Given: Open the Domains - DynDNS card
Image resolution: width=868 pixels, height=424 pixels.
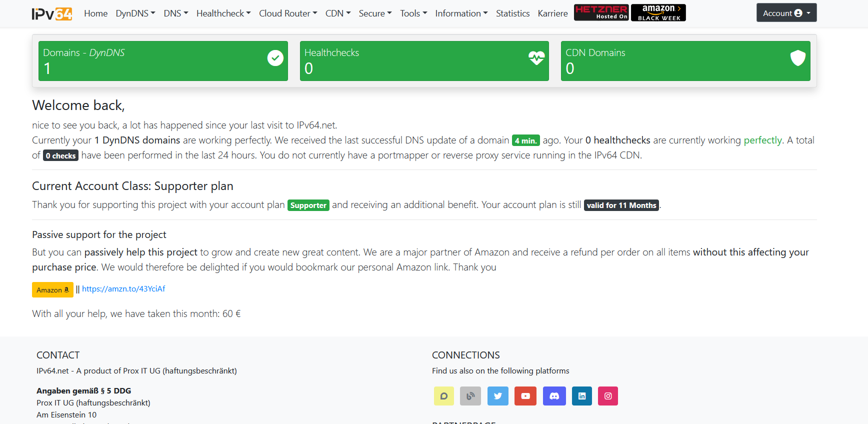Looking at the screenshot, I should pos(163,61).
